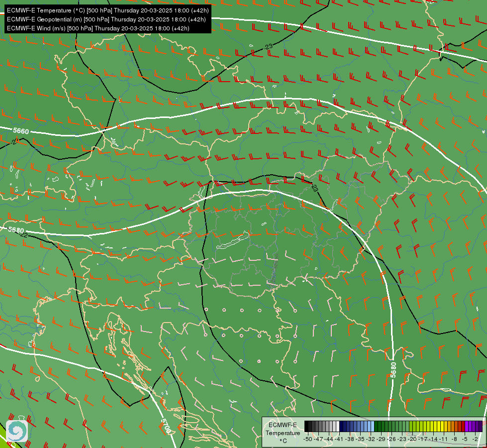The image size is (487, 448).
Task: Click the -14 legend tick label
Action: [433, 439]
